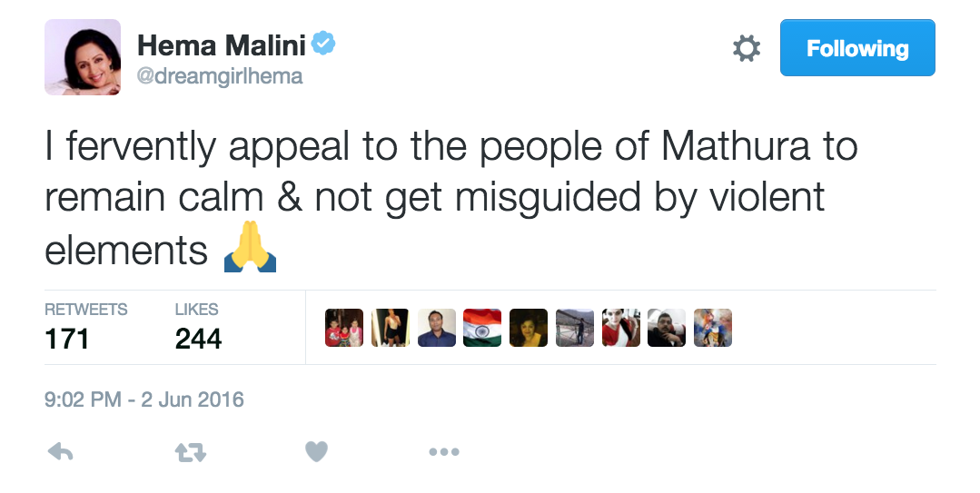Open Hema Malini's profile picture

[83, 57]
